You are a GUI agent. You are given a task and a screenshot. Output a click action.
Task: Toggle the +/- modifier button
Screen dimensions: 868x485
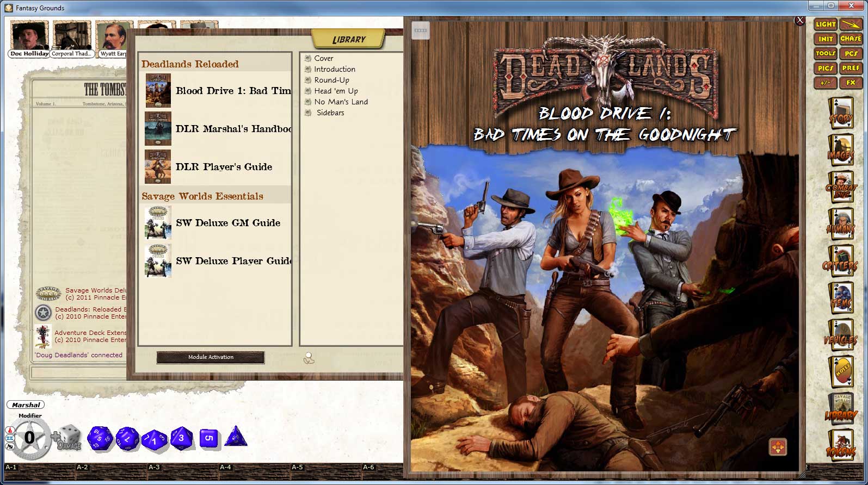pos(825,83)
